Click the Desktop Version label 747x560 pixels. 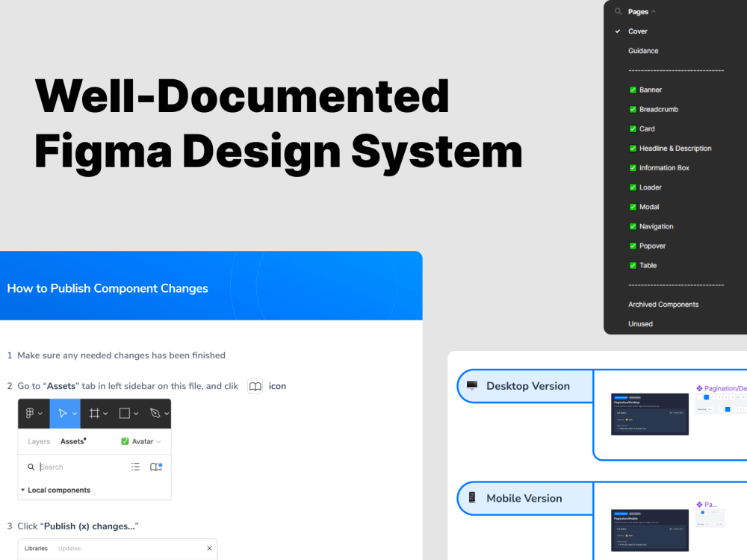pyautogui.click(x=528, y=386)
